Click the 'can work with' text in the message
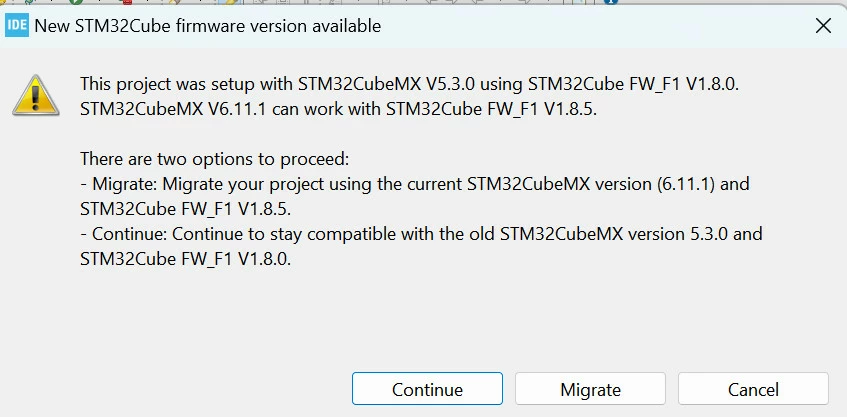Image resolution: width=847 pixels, height=417 pixels. 327,109
